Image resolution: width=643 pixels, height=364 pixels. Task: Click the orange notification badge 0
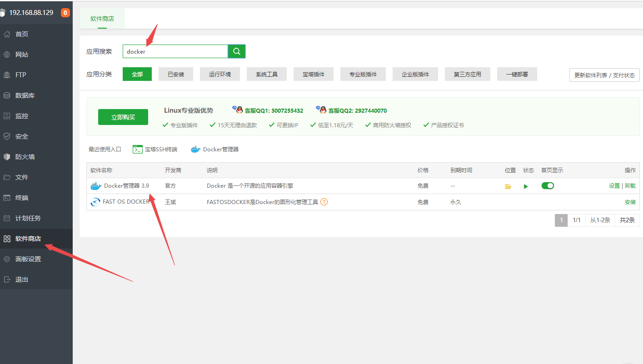65,13
